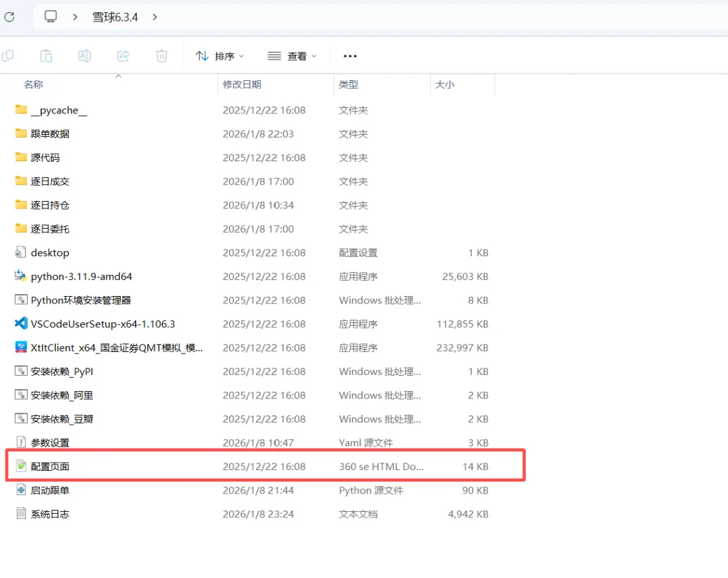728x578 pixels.
Task: Select the 逐日委托 folder icon
Action: 21,228
